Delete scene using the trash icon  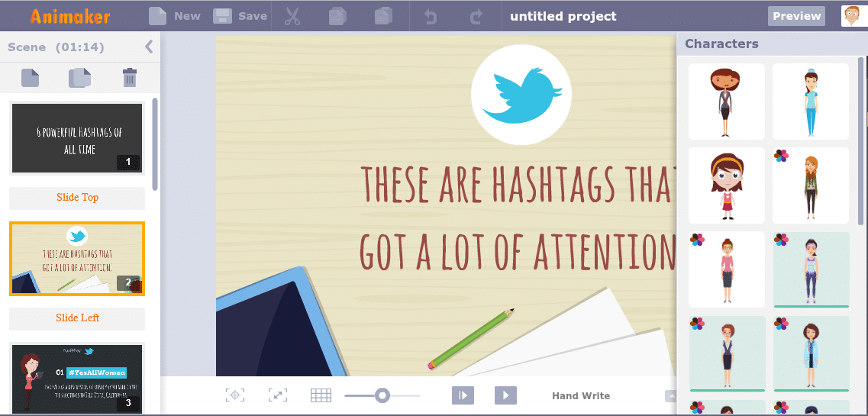[x=130, y=78]
